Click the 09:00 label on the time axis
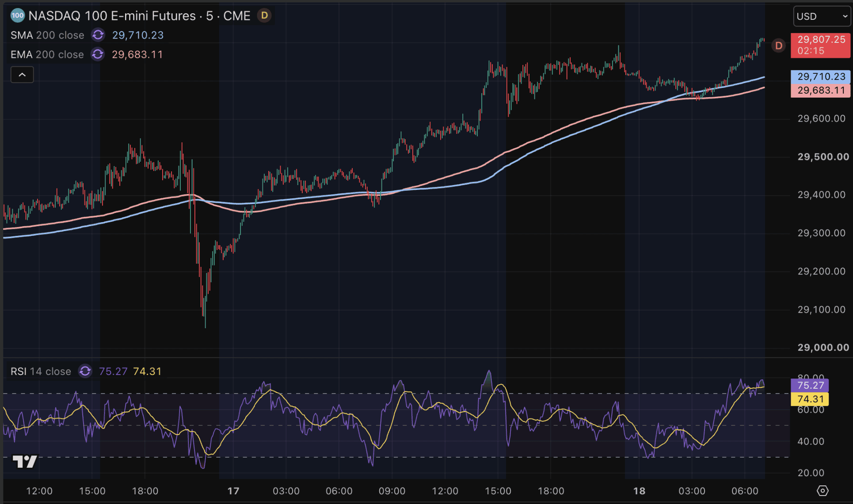Image resolution: width=853 pixels, height=504 pixels. coord(392,491)
